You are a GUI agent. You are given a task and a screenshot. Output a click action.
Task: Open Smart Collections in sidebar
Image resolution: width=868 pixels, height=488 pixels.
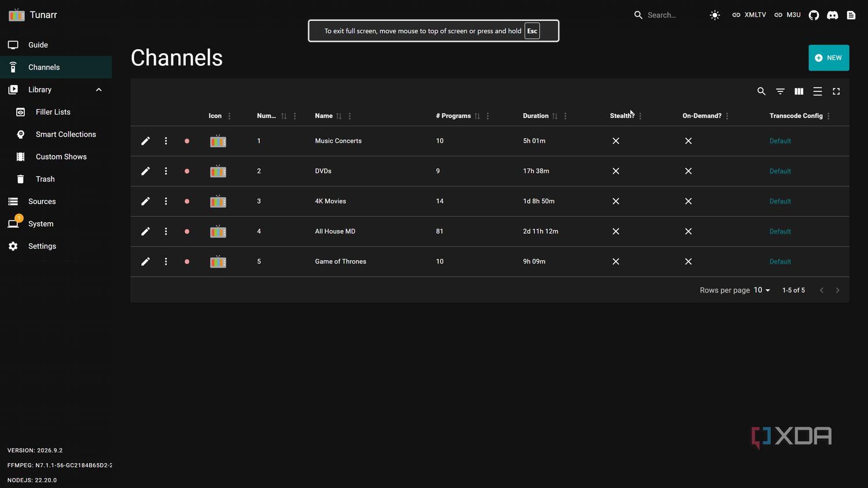(56, 134)
